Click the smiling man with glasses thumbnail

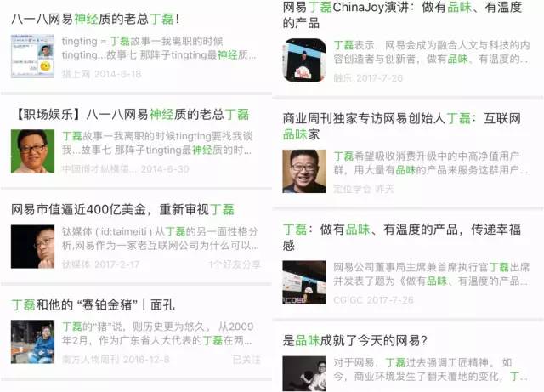tap(304, 171)
